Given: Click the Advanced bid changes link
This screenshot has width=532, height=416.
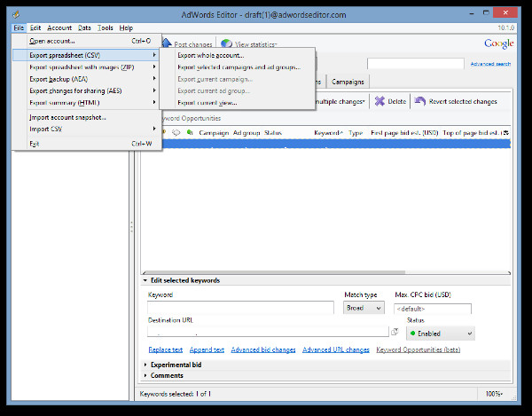Looking at the screenshot, I should coord(263,349).
